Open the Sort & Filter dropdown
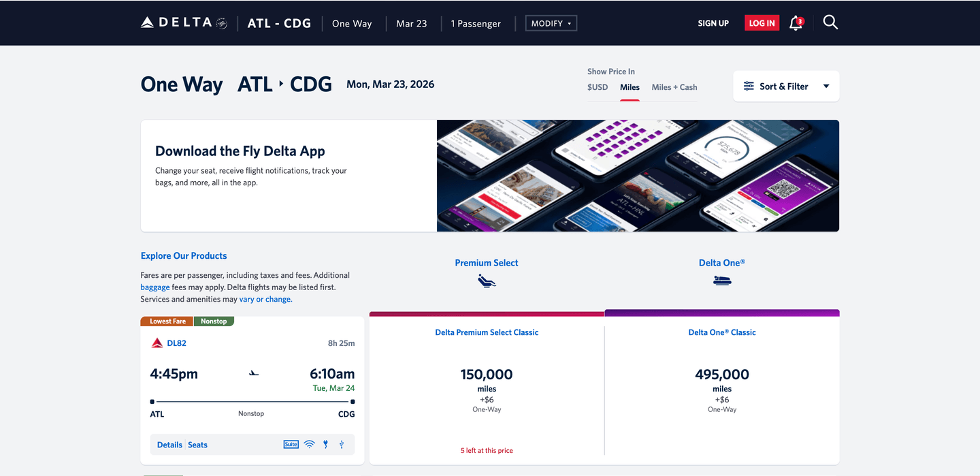The height and width of the screenshot is (476, 980). tap(786, 86)
